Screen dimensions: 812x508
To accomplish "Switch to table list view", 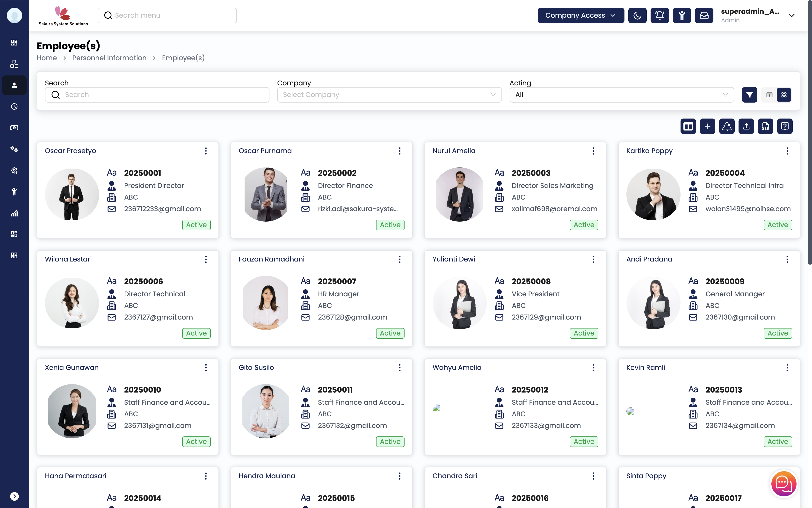I will point(769,95).
